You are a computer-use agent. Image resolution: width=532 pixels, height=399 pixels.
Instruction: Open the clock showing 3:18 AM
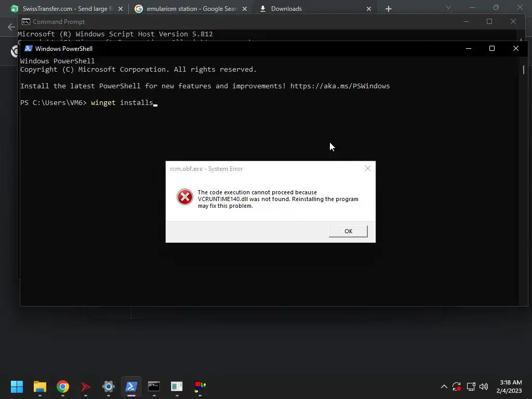coord(509,387)
